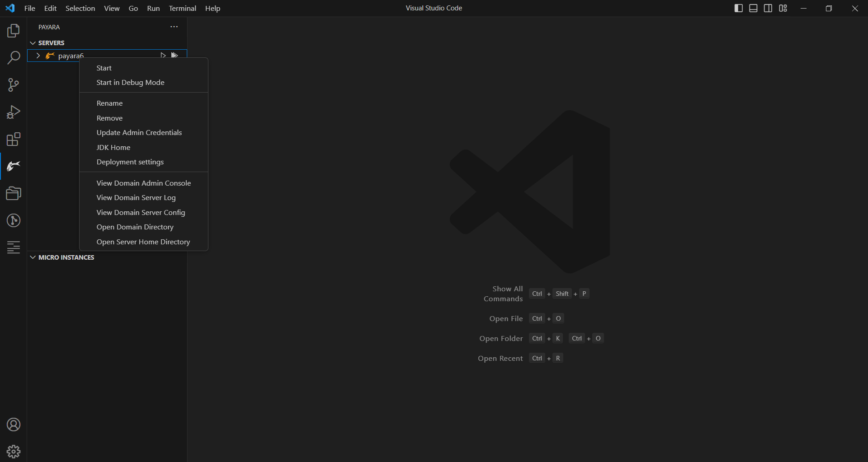Select the Payara fish icon in activity bar

[x=14, y=166]
